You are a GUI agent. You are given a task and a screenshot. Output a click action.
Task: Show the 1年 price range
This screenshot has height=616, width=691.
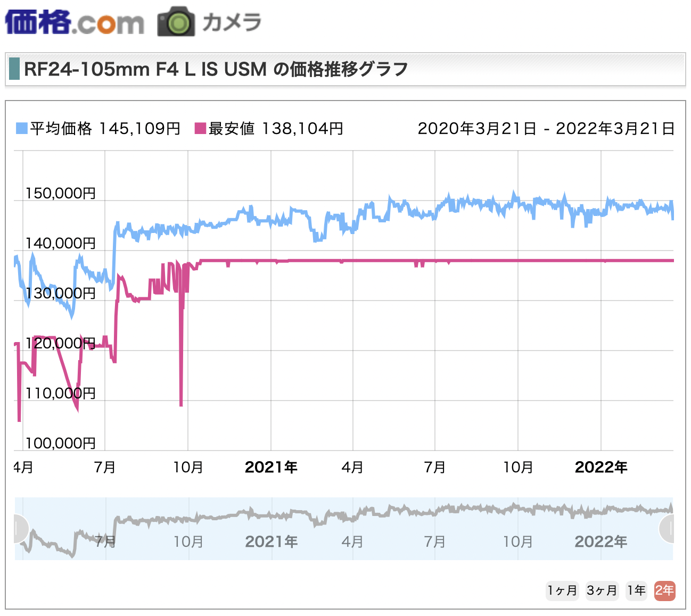point(636,590)
